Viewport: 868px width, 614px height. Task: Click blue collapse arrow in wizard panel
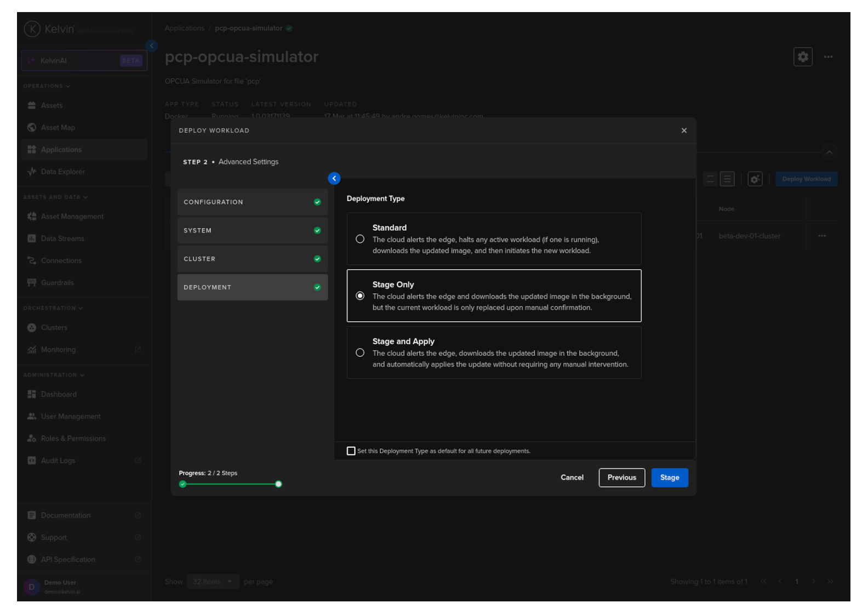(x=334, y=179)
